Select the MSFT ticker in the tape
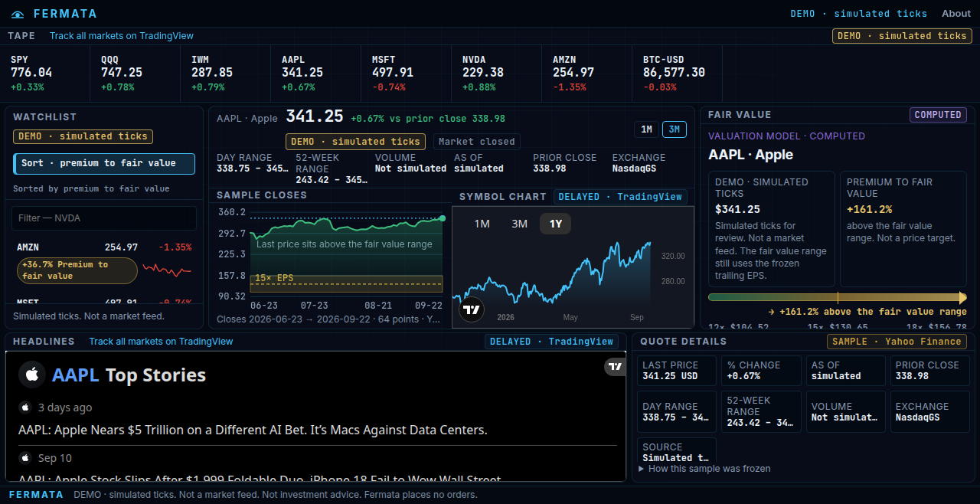The image size is (980, 504). pyautogui.click(x=407, y=73)
